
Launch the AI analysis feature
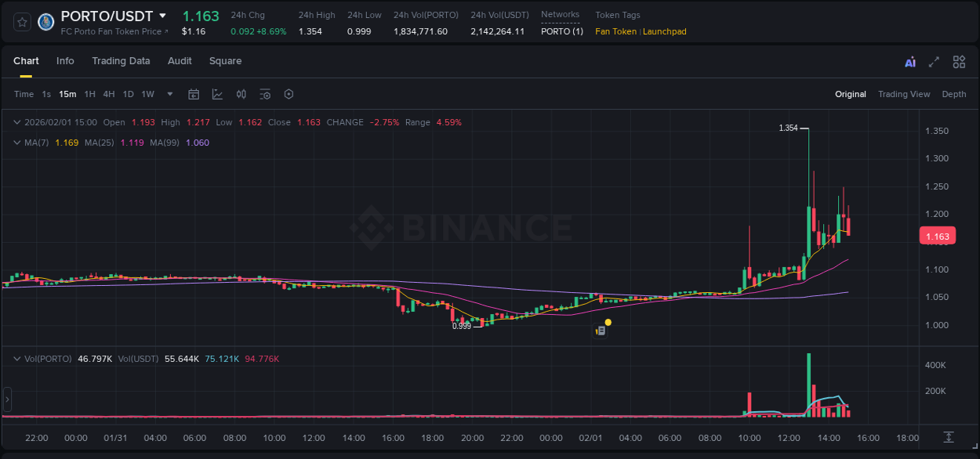[x=909, y=61]
